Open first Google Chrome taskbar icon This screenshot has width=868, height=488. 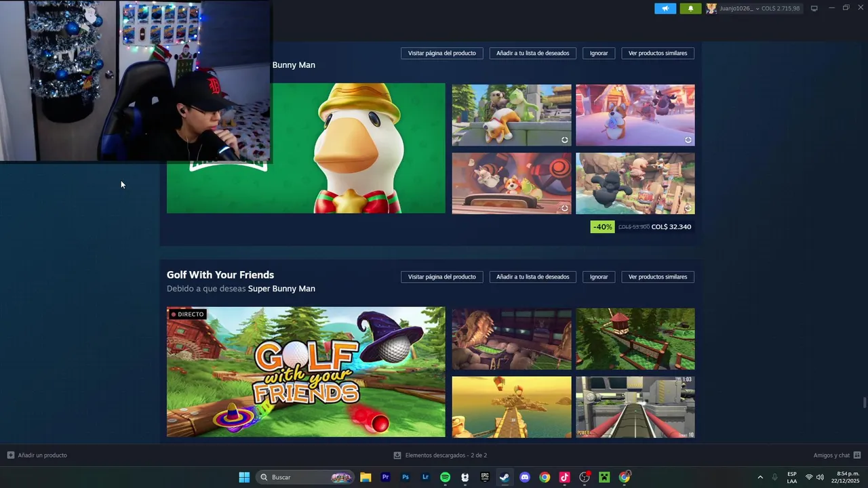(x=545, y=477)
